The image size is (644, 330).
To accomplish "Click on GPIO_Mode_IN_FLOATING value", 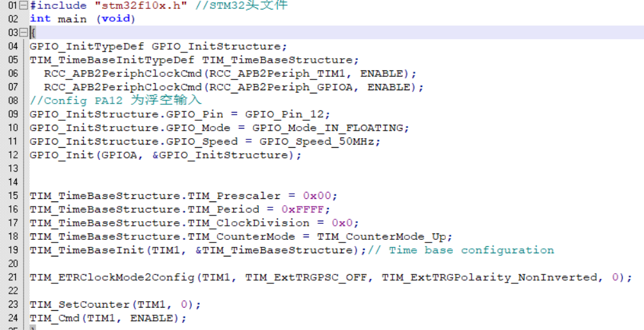I will pos(327,128).
